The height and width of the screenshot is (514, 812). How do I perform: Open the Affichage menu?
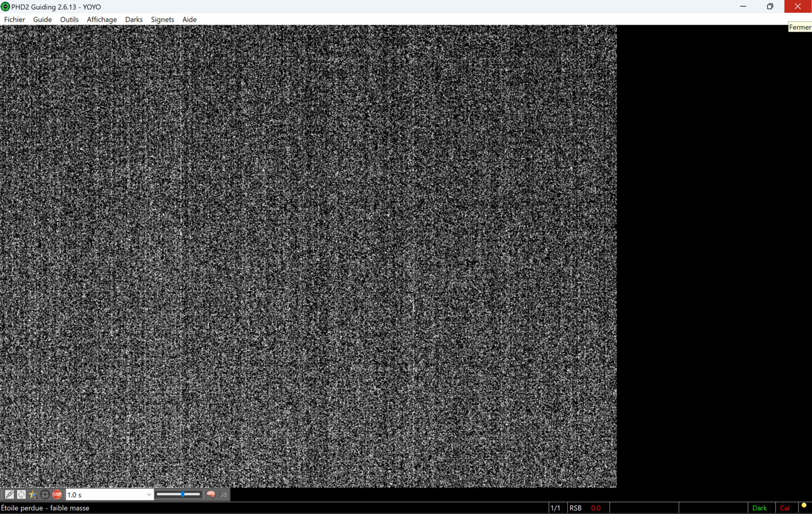click(x=102, y=19)
